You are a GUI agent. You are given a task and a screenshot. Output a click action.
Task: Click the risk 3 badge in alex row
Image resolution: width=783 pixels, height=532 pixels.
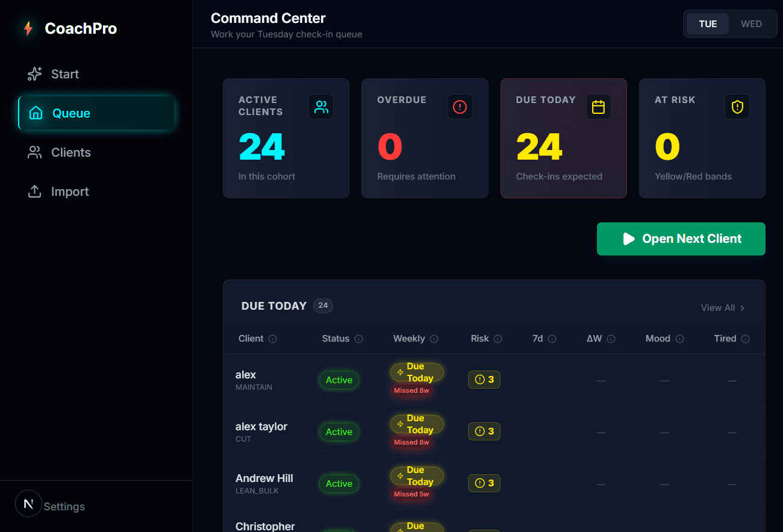click(484, 380)
